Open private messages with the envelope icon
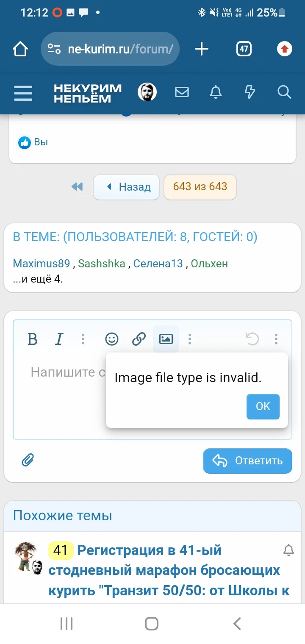The image size is (305, 644). pyautogui.click(x=182, y=92)
